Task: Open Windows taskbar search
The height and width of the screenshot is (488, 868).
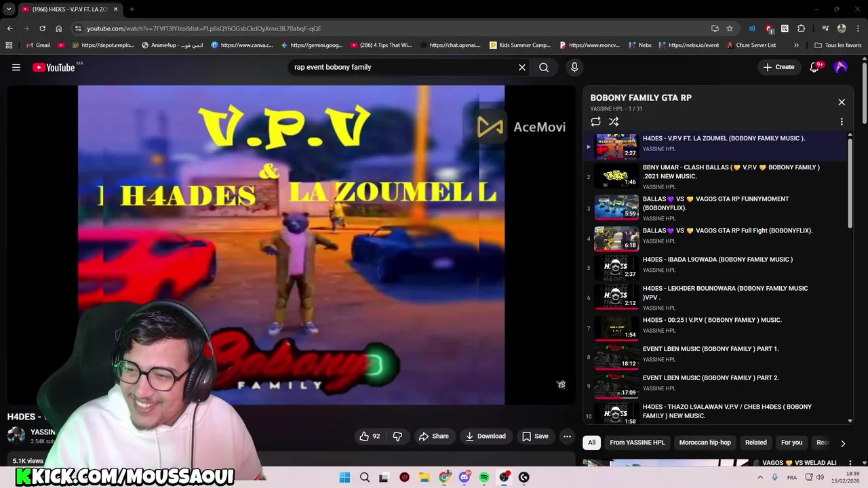Action: coord(365,477)
